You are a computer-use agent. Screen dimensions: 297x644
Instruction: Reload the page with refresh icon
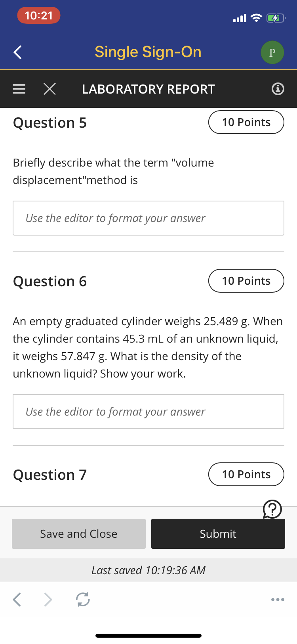click(83, 599)
